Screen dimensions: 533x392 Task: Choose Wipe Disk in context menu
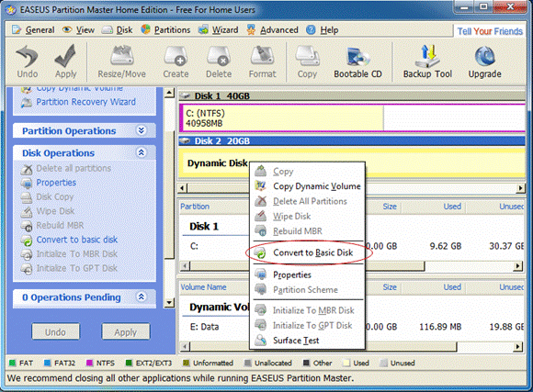[x=308, y=216]
